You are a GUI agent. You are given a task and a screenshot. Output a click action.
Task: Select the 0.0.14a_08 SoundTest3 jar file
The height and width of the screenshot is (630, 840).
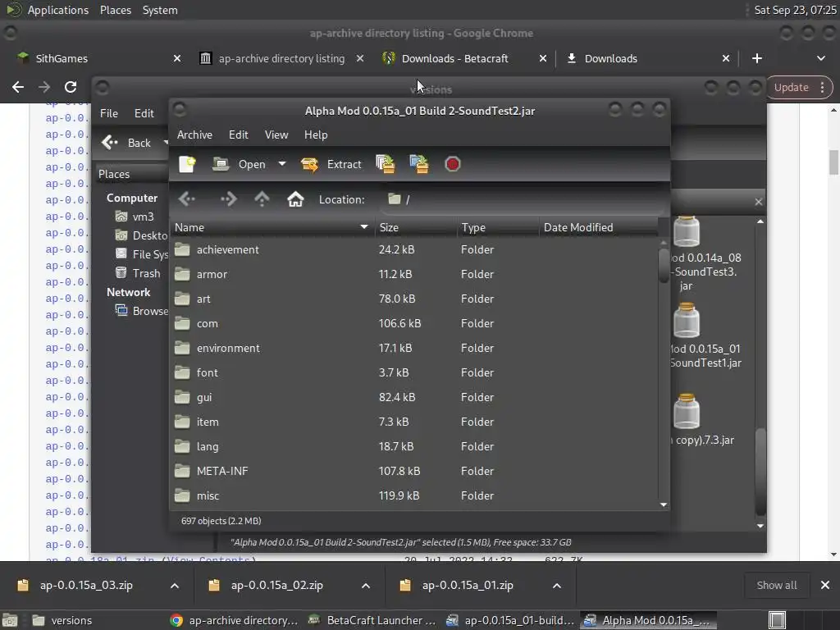[x=705, y=253]
